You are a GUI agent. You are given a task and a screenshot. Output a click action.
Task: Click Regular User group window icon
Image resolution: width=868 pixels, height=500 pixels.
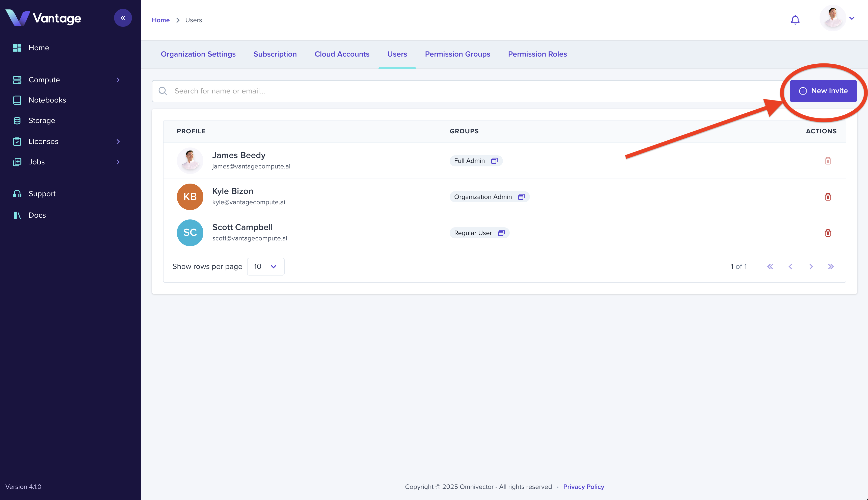(501, 233)
